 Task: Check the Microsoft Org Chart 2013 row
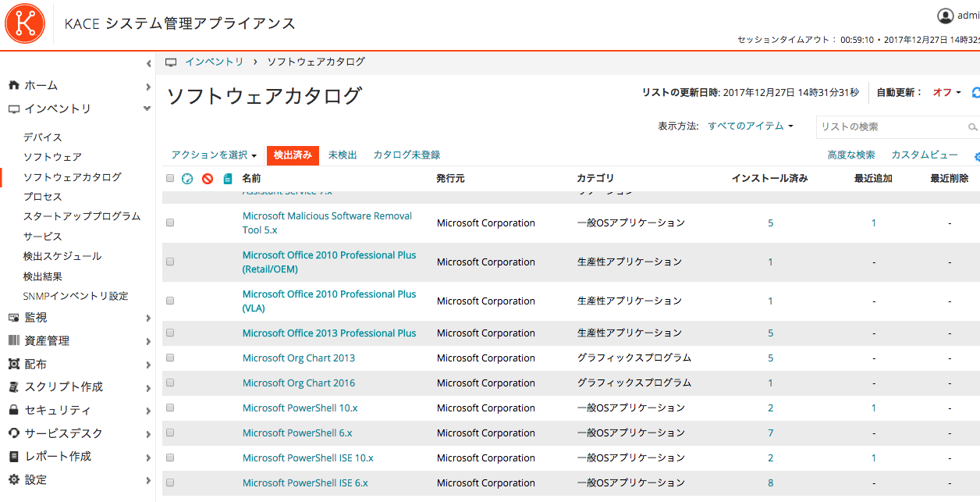tap(170, 358)
